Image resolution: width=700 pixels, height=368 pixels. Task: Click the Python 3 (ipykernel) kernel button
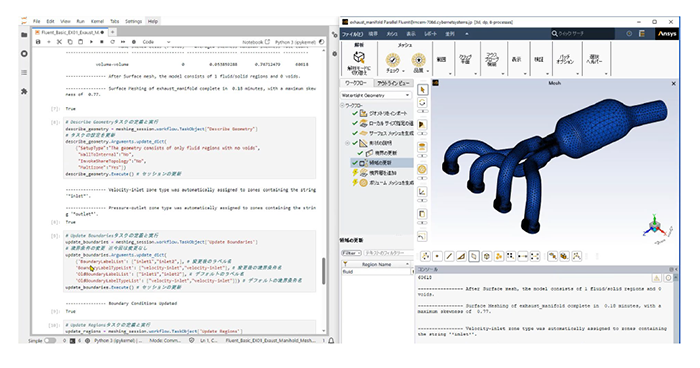pos(295,42)
